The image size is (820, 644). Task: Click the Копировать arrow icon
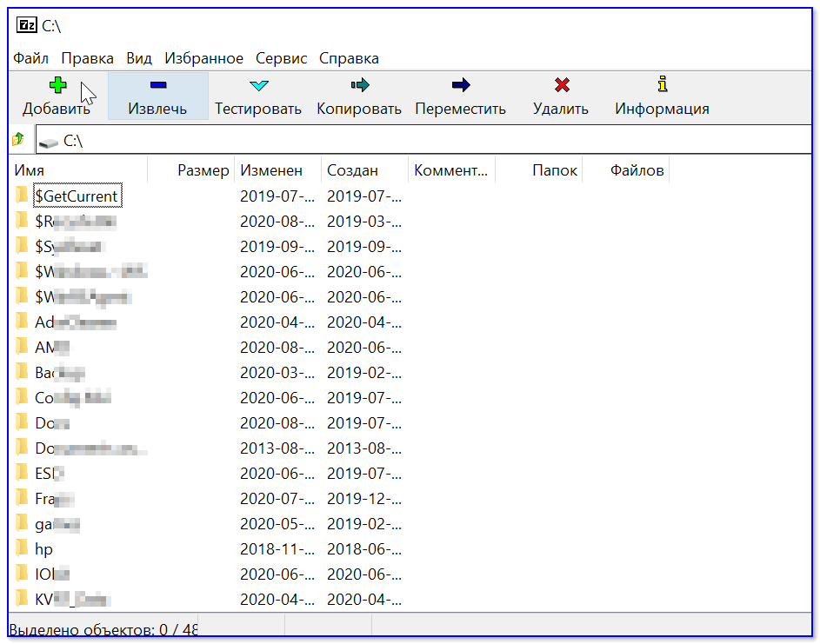point(359,85)
